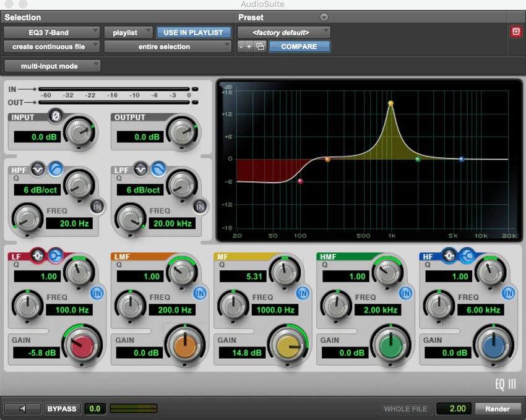Choose the HF band peak type icon
The image size is (526, 420).
449,255
